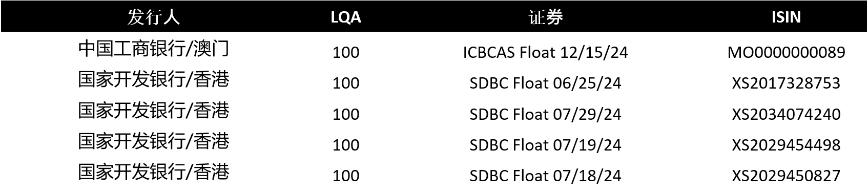868x192 pixels.
Task: Select ICBCAS Float 12/15/24 security
Action: tap(545, 52)
